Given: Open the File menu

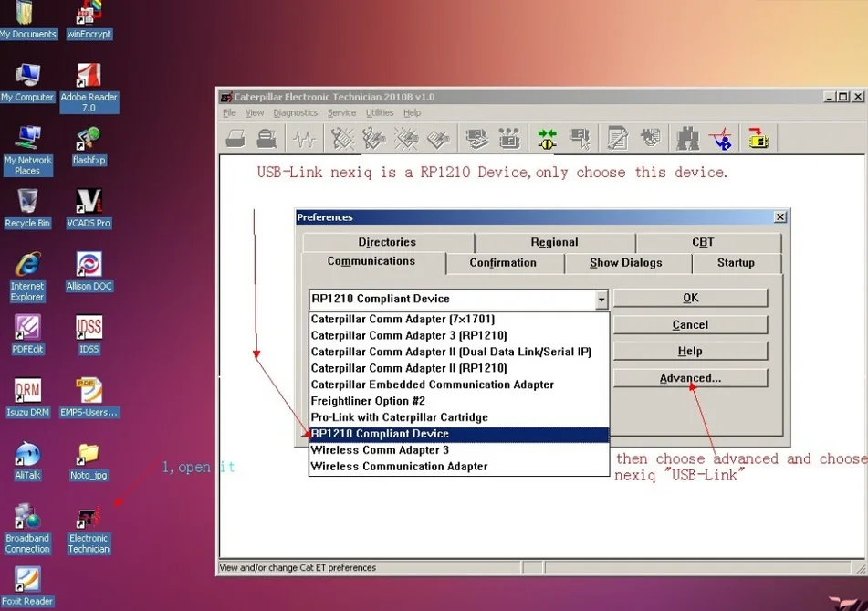Looking at the screenshot, I should tap(229, 112).
